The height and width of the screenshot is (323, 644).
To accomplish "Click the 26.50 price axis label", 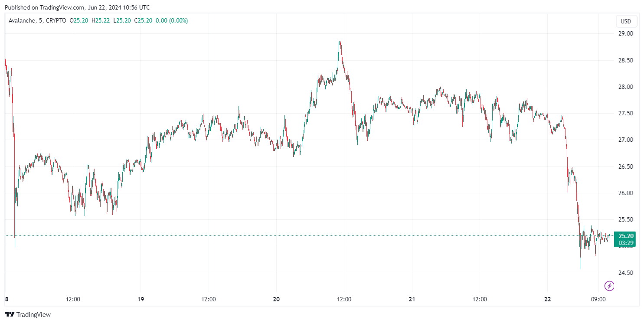I will tap(626, 166).
